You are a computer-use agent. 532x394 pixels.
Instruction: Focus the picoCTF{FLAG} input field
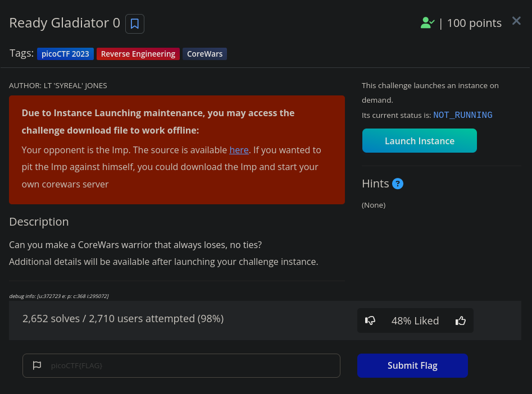[181, 365]
